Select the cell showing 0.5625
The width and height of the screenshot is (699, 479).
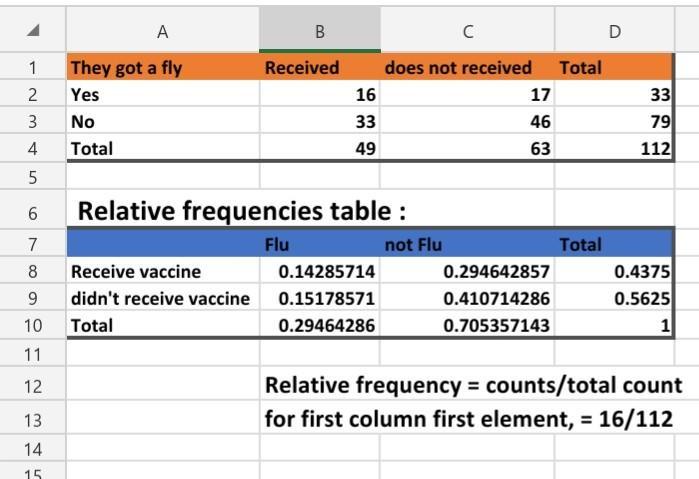pyautogui.click(x=614, y=299)
